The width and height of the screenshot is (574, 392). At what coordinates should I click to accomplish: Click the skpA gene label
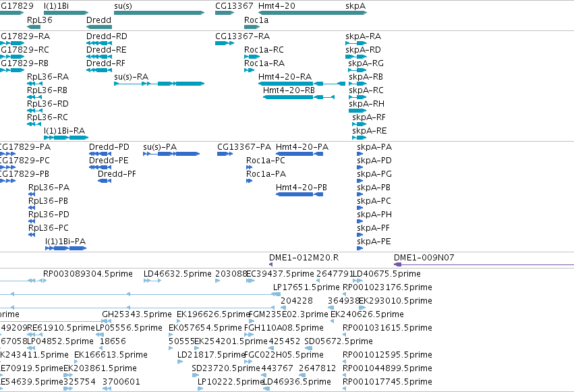point(355,6)
